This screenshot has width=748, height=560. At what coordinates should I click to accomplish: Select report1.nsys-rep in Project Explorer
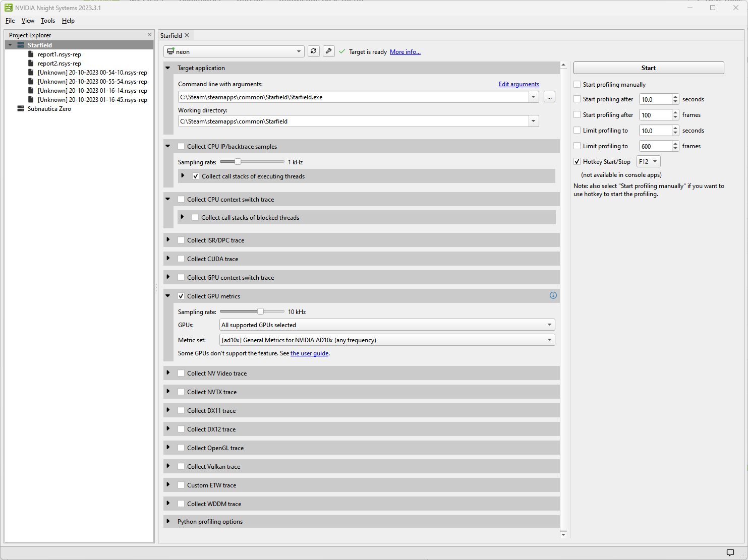(59, 54)
